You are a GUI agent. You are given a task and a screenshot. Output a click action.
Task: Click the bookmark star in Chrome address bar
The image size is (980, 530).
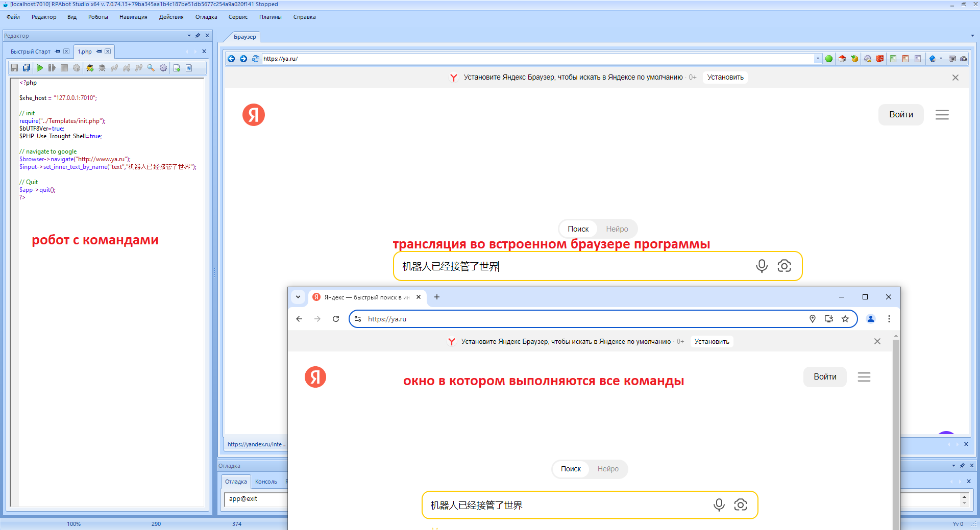tap(845, 319)
